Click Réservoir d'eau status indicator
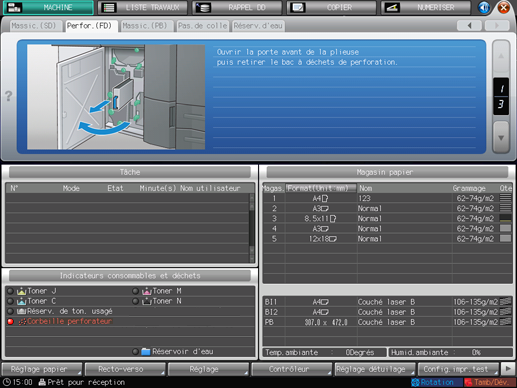517x388 pixels. tap(135, 352)
